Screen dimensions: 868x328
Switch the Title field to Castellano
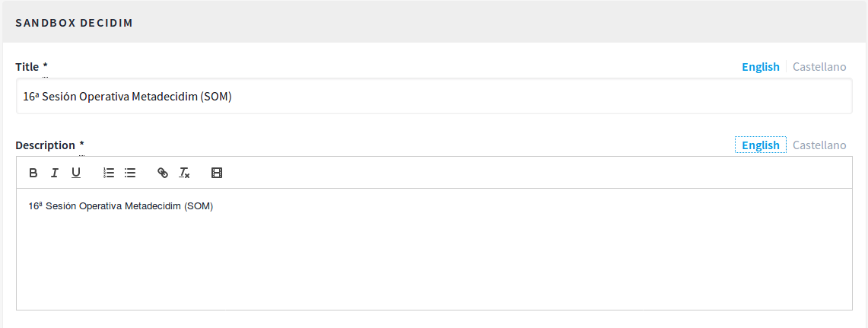pos(819,67)
